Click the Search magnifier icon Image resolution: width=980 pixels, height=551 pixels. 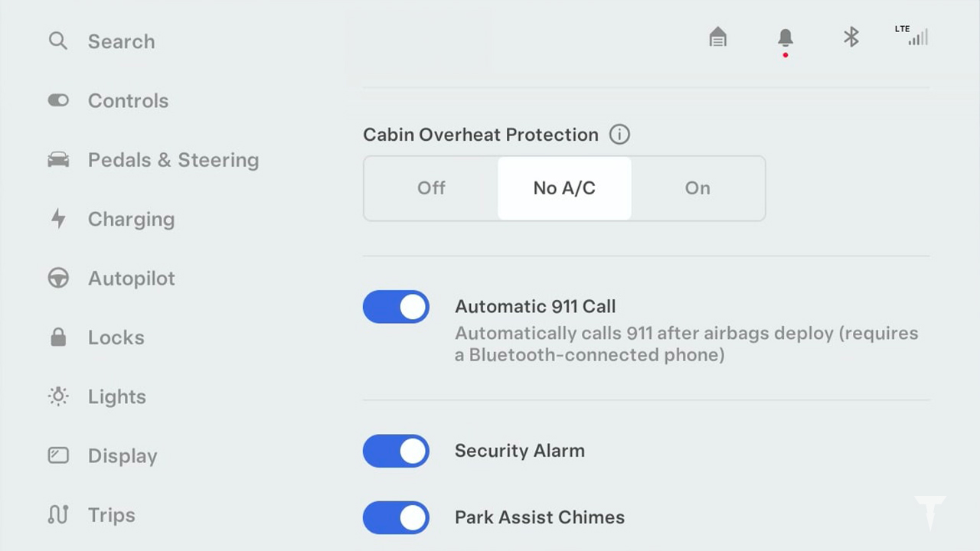click(58, 41)
